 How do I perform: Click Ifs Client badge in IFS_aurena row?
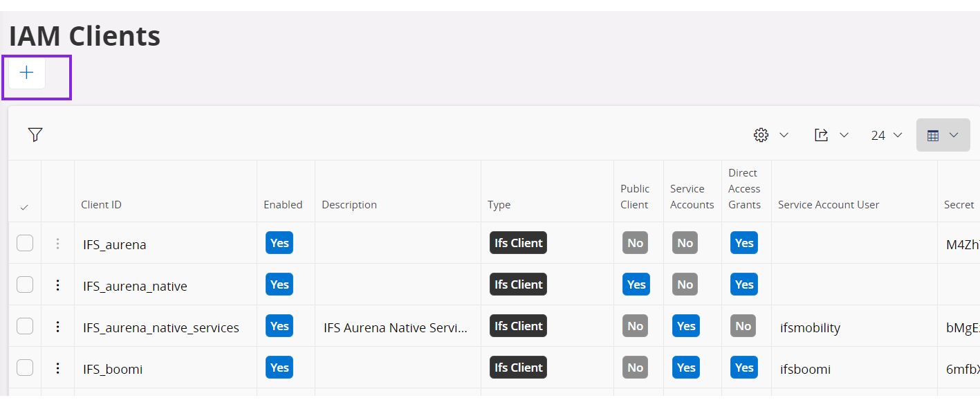coord(518,243)
